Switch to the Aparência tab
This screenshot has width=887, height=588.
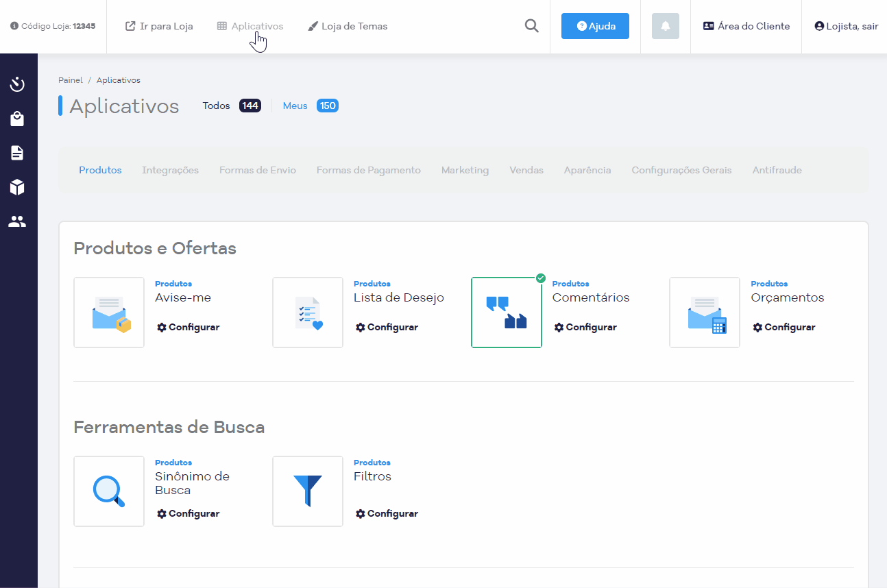tap(587, 170)
